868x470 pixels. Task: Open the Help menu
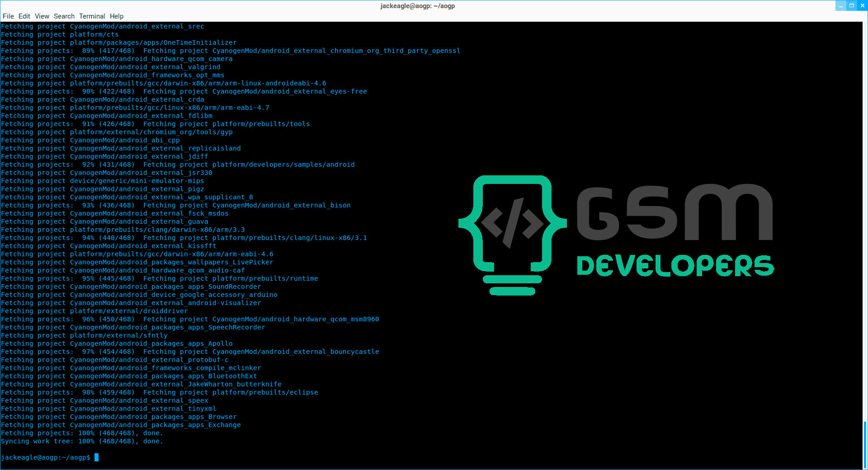pos(116,16)
